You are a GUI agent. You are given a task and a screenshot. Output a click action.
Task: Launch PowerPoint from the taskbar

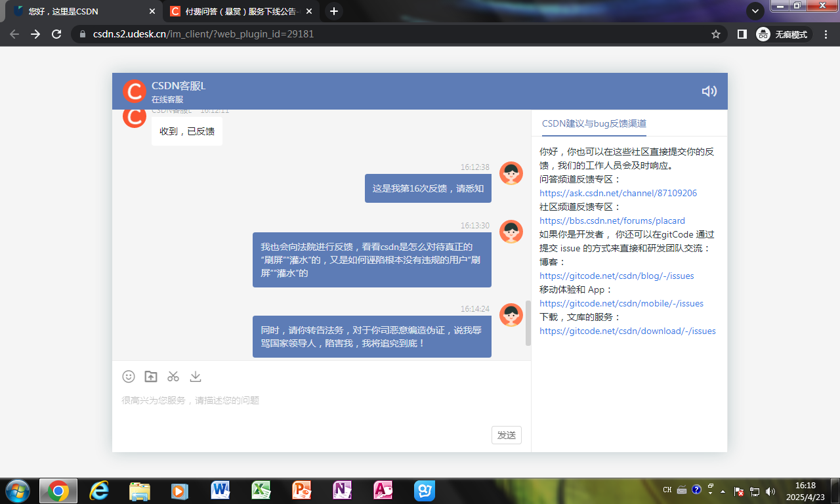tap(302, 491)
